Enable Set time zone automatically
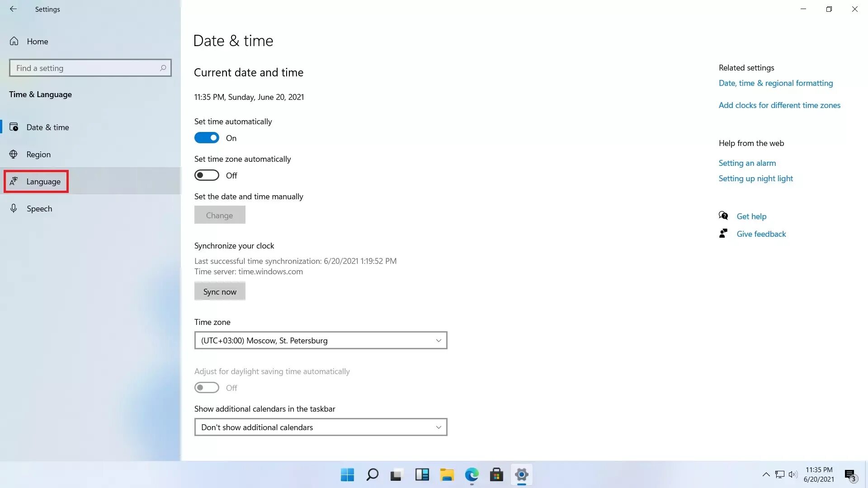 point(207,175)
